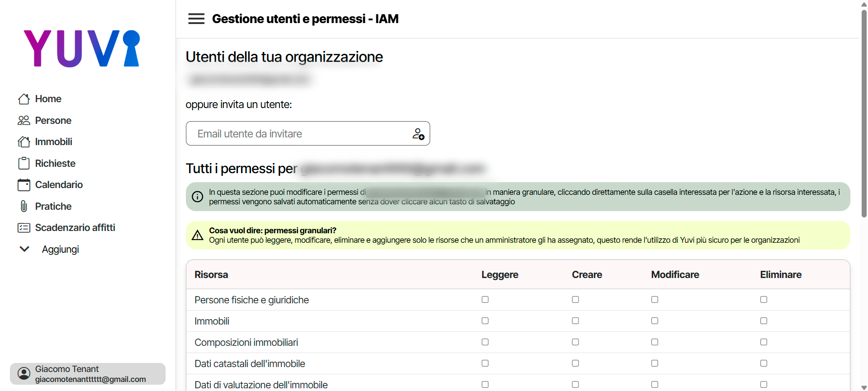Click the Persone people icon

point(24,120)
